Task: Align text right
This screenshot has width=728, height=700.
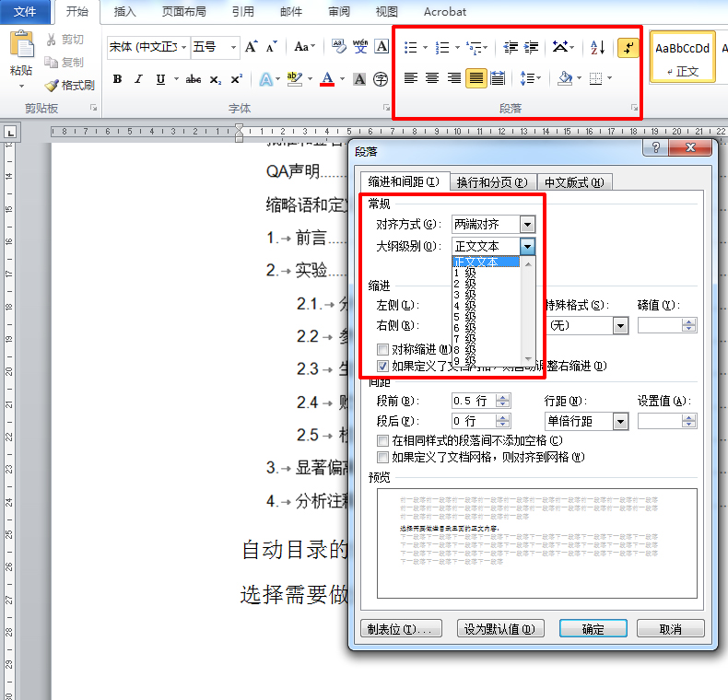Action: [454, 78]
